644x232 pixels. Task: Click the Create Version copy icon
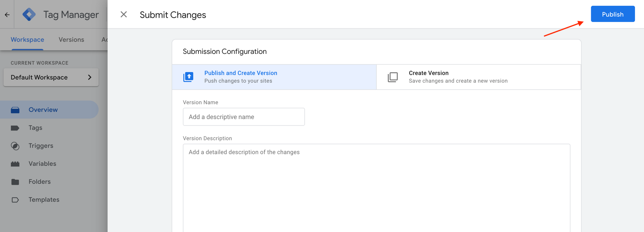(x=393, y=77)
